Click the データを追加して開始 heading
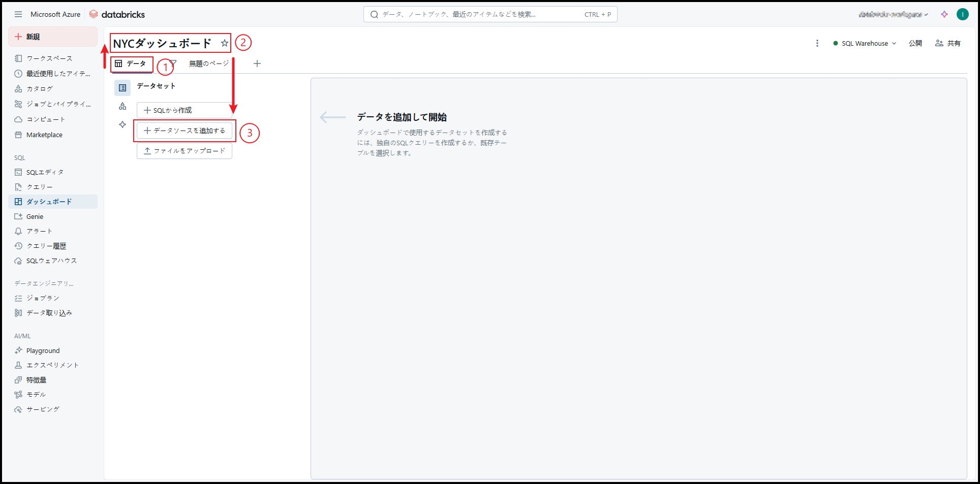Viewport: 980px width, 484px height. coord(402,117)
